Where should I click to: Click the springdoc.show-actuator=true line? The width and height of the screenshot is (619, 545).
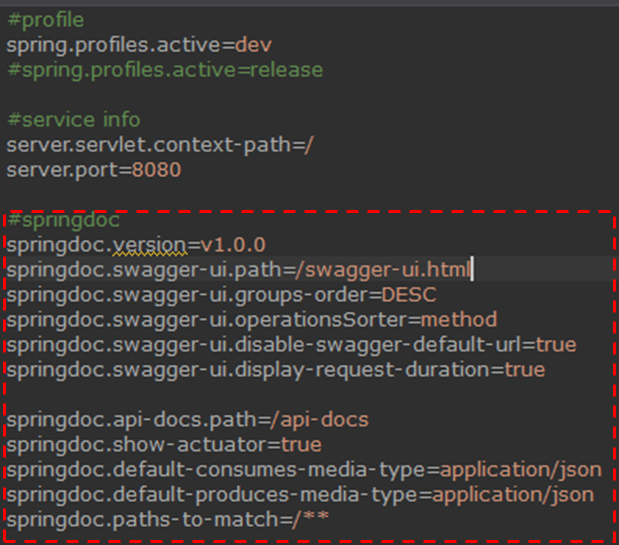click(164, 445)
